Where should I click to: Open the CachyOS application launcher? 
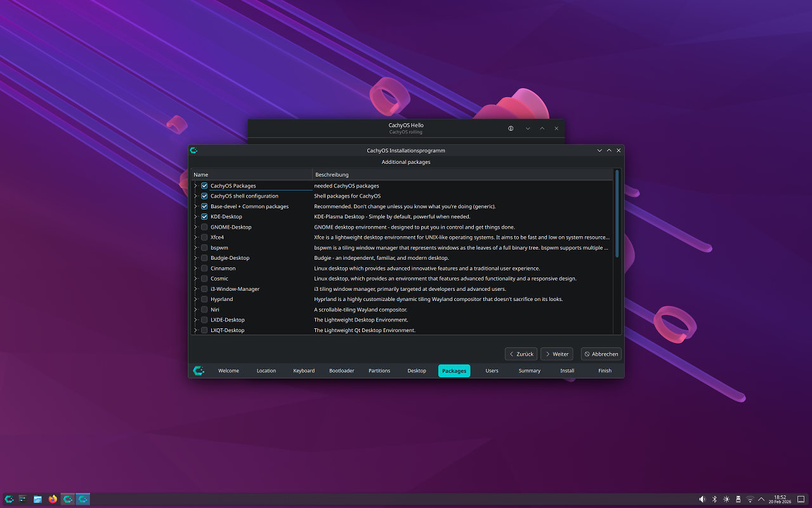pos(9,499)
